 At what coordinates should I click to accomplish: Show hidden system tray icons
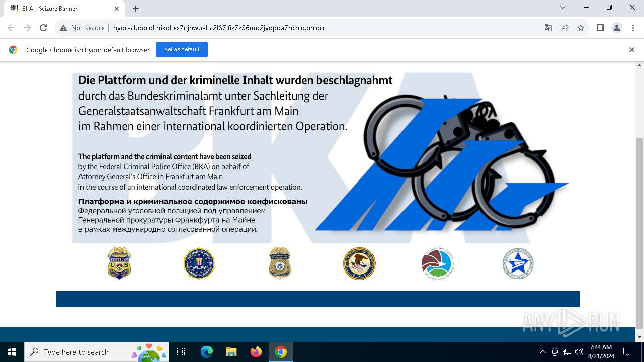(542, 352)
